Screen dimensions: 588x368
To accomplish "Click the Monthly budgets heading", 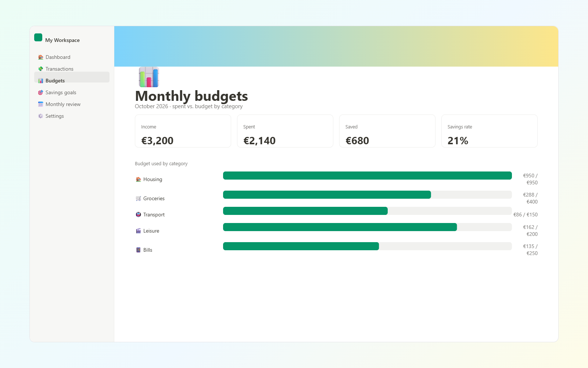I will [x=191, y=96].
